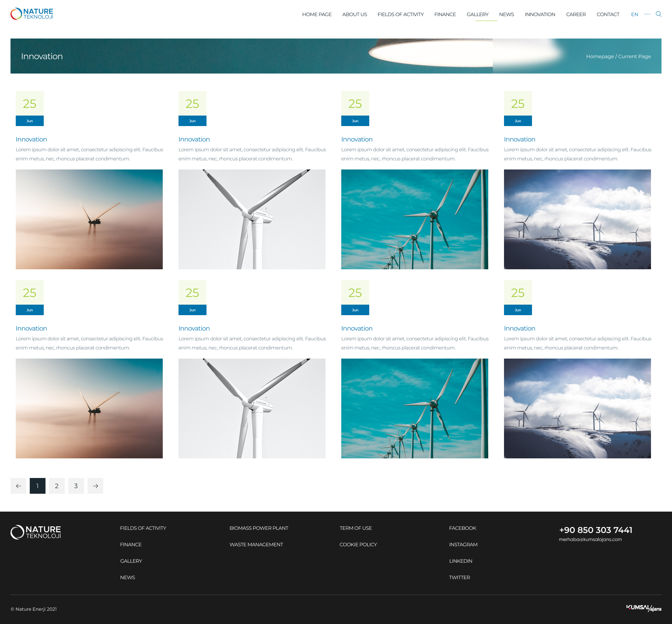
Task: Open Cookie Policy in footer
Action: [x=358, y=545]
